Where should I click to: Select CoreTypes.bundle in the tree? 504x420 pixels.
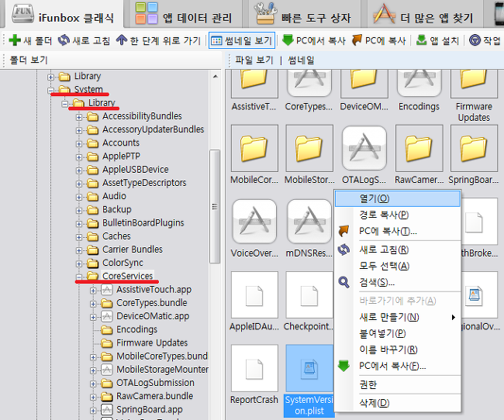click(151, 303)
